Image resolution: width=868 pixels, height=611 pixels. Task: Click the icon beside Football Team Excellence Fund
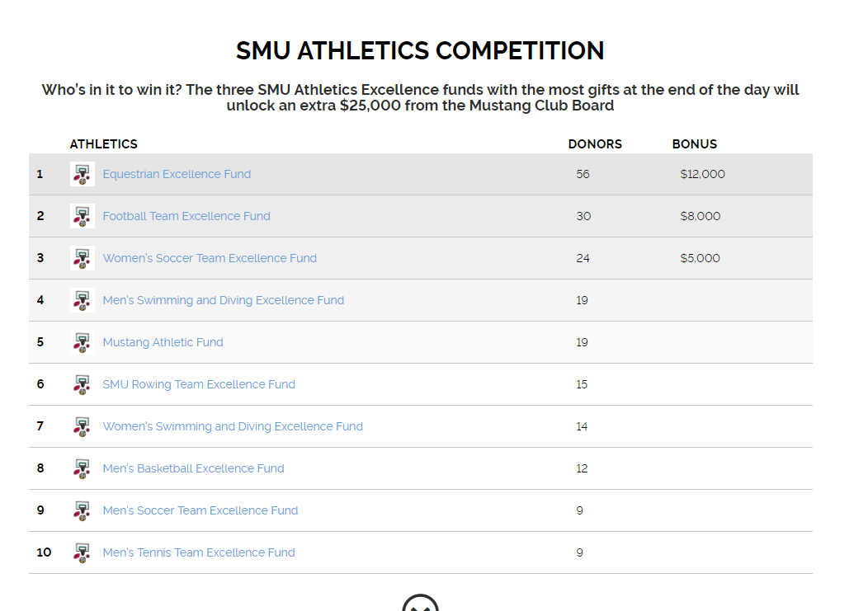[x=82, y=216]
